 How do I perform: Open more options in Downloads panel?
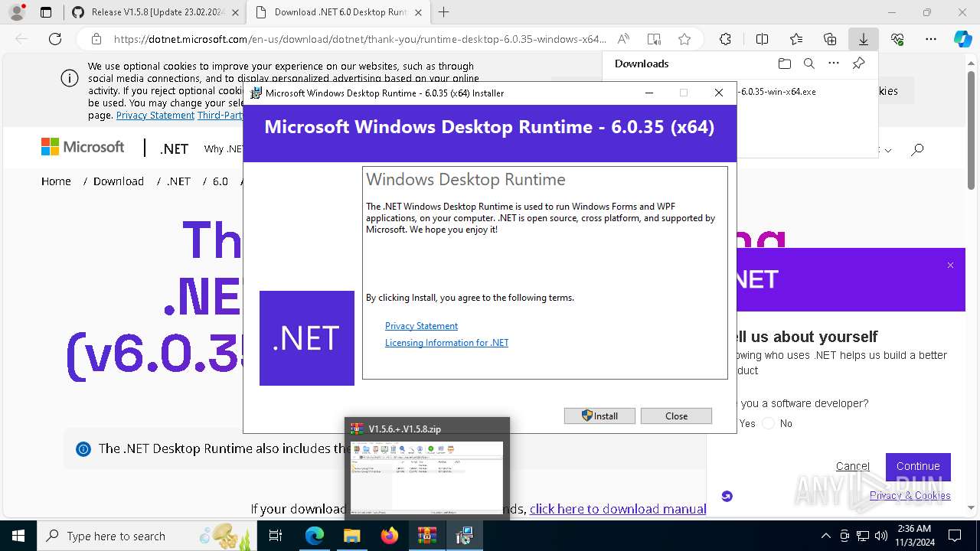click(834, 64)
